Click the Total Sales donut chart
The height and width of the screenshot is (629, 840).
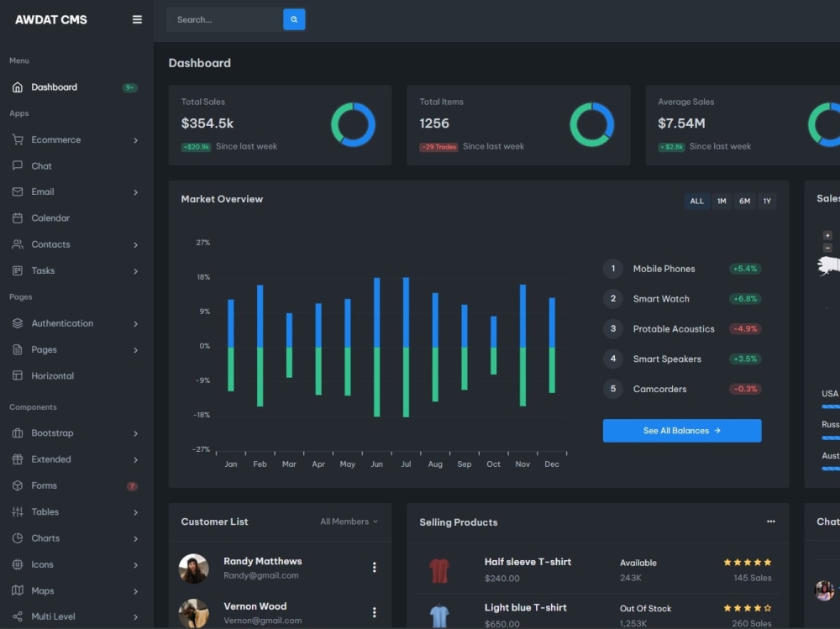click(x=353, y=125)
